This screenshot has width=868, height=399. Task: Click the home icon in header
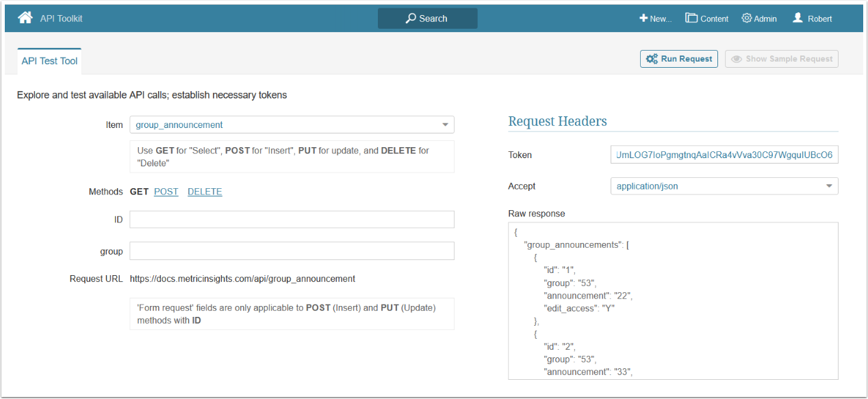[25, 18]
